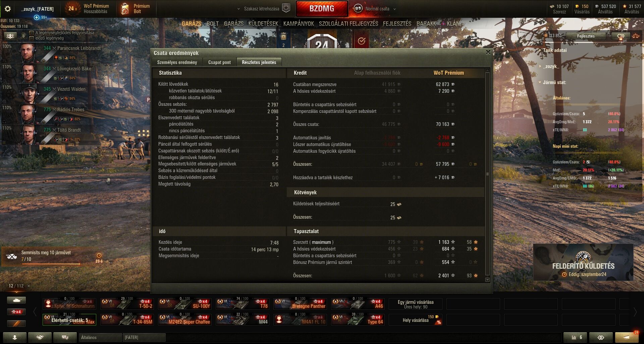
Task: Click the gold currency 150 Vásárlás icon
Action: 582,9
